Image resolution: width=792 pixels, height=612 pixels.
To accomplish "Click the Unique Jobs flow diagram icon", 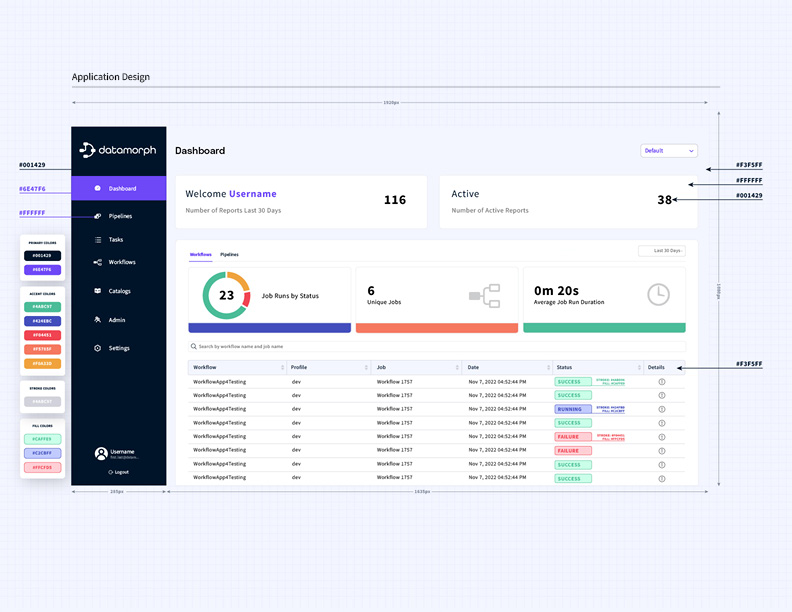I will (x=484, y=295).
